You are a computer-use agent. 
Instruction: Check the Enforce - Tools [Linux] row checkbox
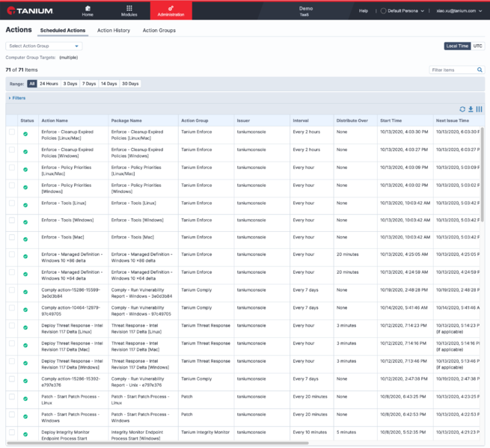coord(12,203)
